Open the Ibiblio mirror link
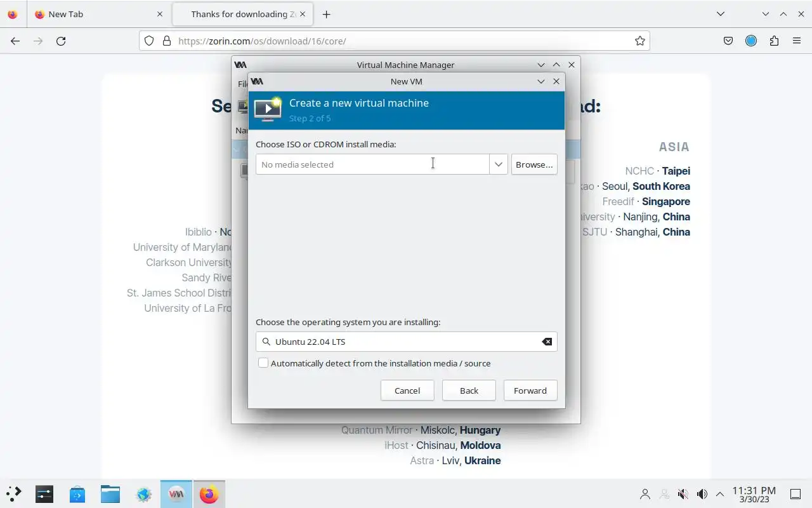 click(208, 232)
